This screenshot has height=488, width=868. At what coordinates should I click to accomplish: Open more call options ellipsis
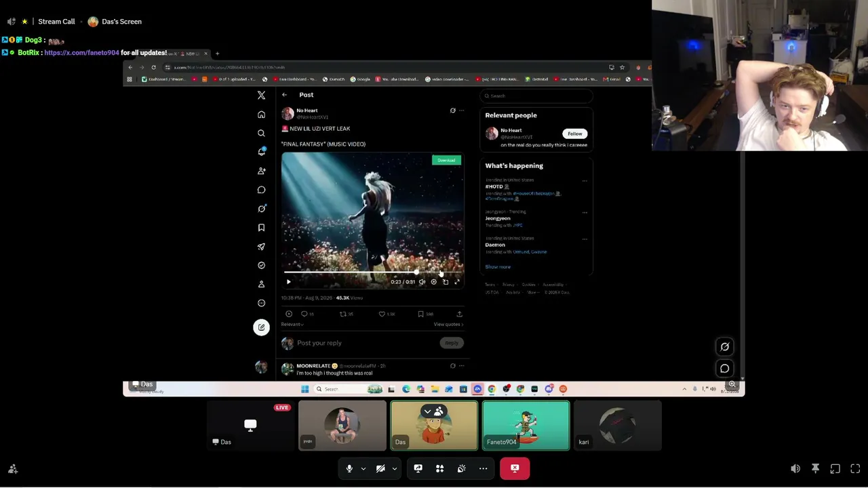click(x=483, y=468)
